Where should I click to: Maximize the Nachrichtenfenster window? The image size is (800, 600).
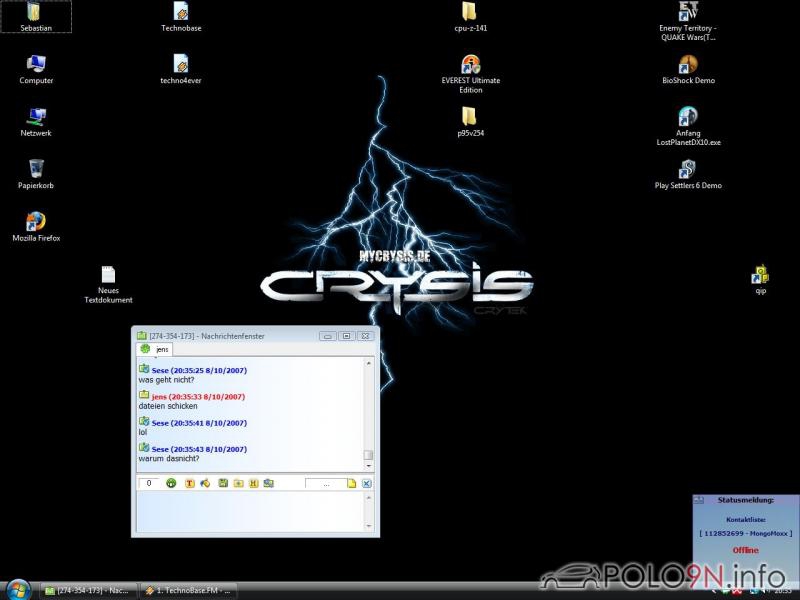point(346,336)
